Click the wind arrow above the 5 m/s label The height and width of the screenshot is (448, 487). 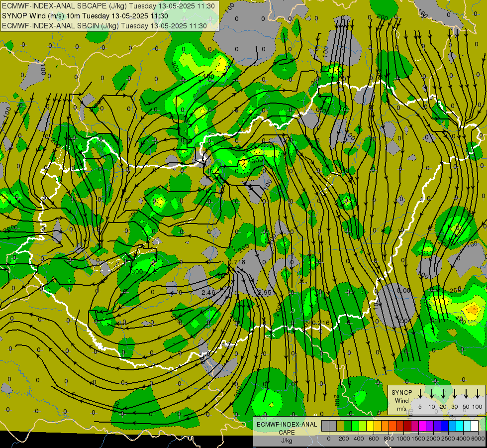pos(420,393)
